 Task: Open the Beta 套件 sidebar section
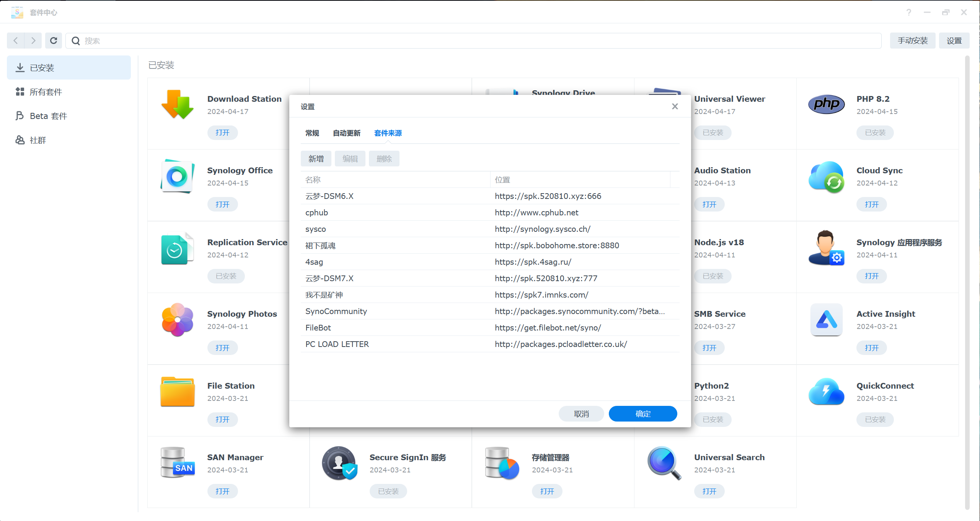(48, 116)
